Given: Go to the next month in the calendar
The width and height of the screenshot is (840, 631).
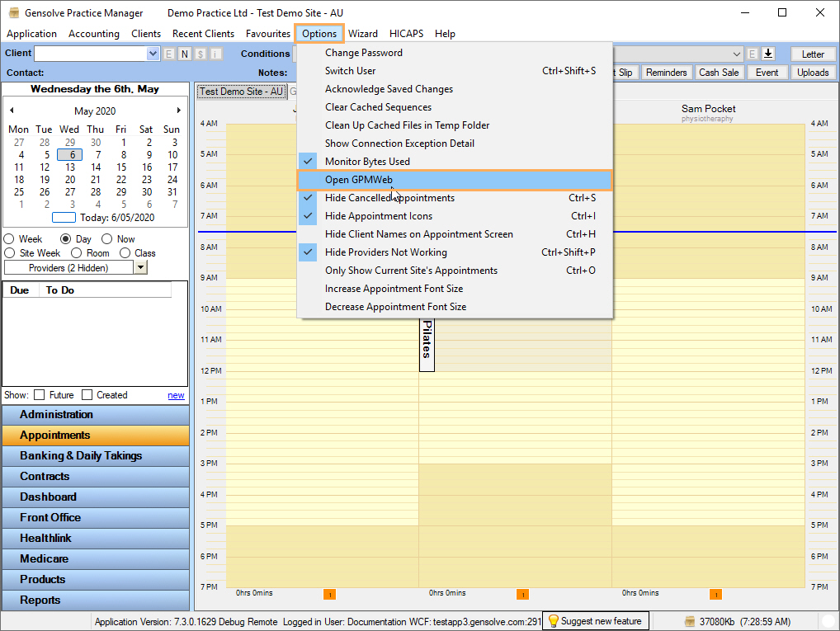Looking at the screenshot, I should [x=178, y=111].
